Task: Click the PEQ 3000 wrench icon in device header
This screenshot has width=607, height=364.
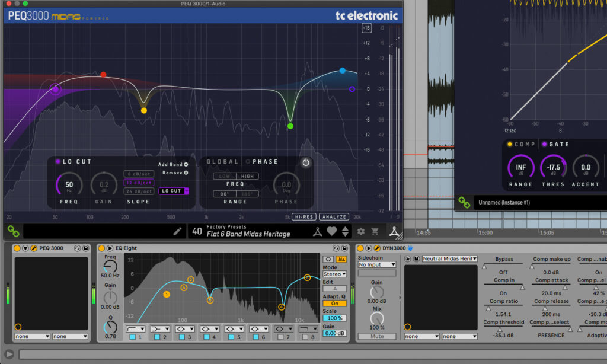Action: [x=34, y=248]
